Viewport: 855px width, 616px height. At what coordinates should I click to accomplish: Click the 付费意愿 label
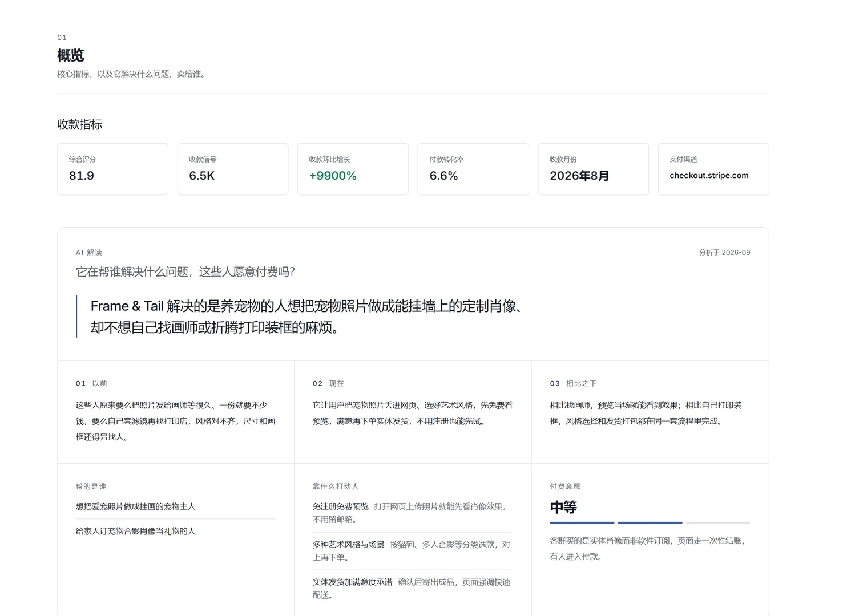(x=565, y=487)
